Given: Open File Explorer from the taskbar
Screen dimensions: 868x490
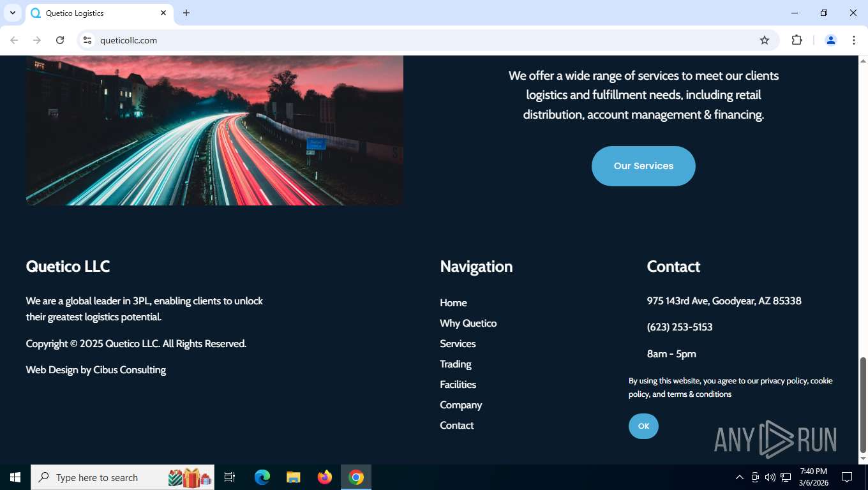Looking at the screenshot, I should [x=293, y=477].
